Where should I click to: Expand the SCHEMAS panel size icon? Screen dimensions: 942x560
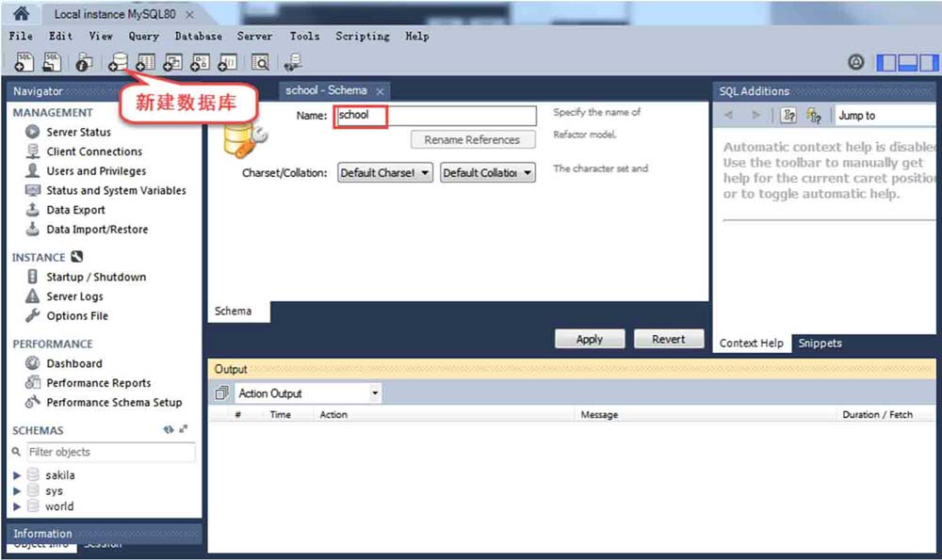pos(184,429)
